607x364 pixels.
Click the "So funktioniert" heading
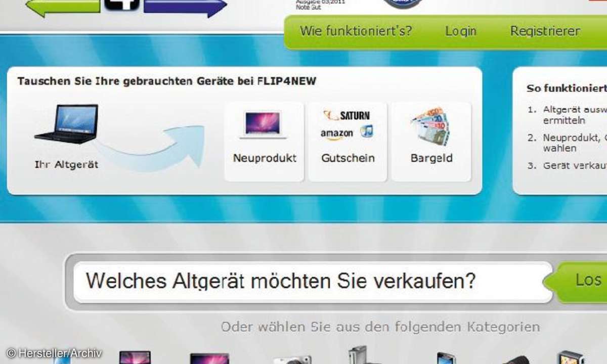[x=567, y=88]
